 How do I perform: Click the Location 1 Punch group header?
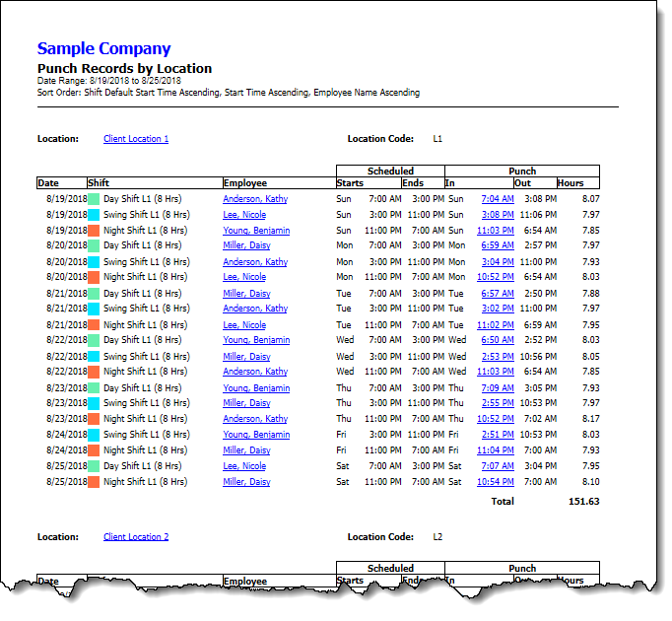pyautogui.click(x=522, y=172)
